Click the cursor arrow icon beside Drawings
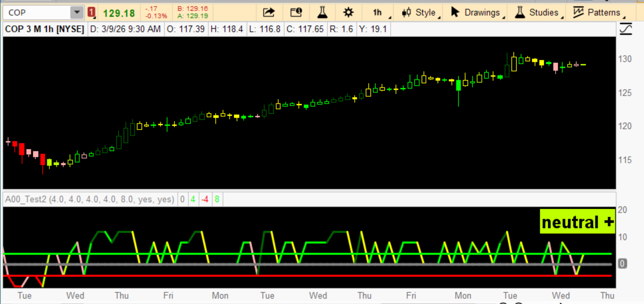This screenshot has width=644, height=304. point(455,12)
